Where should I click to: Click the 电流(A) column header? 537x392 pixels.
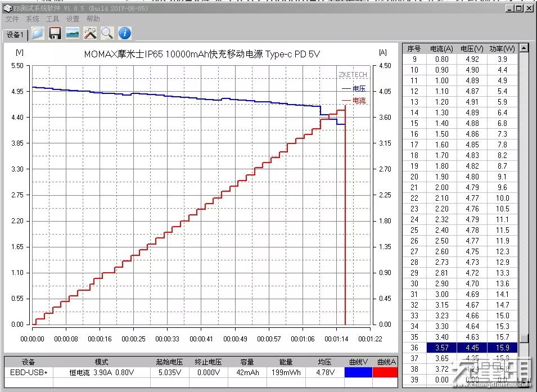point(441,49)
